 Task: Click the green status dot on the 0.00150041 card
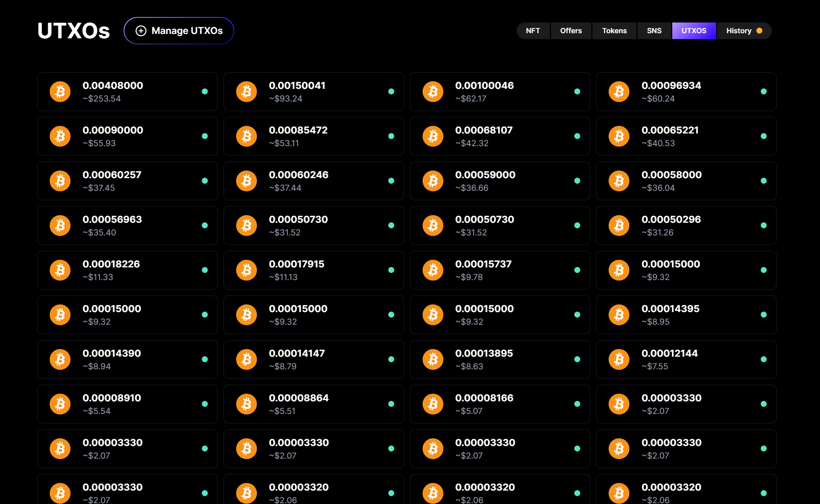(391, 92)
